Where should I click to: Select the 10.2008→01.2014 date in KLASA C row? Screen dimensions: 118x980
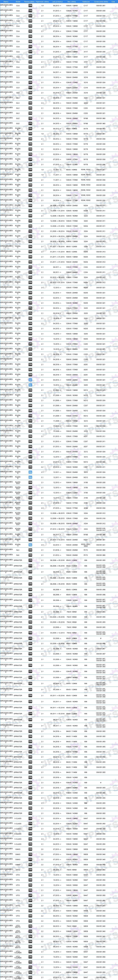(x=57, y=210)
